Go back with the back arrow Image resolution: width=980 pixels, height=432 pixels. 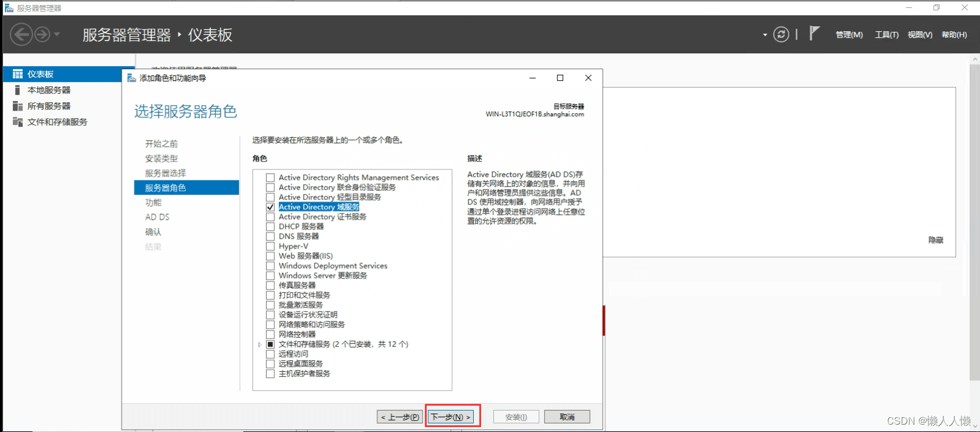(x=21, y=34)
